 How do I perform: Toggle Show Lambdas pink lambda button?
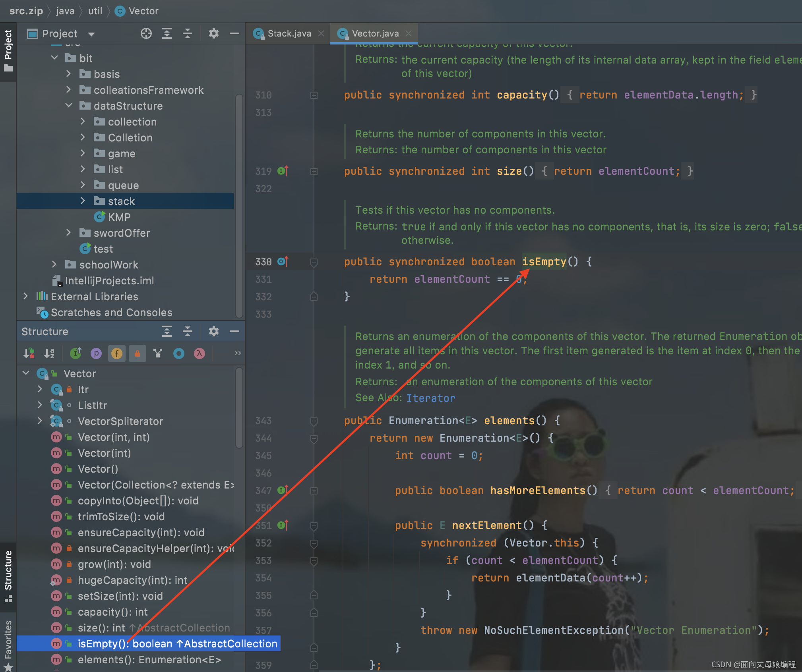coord(200,353)
